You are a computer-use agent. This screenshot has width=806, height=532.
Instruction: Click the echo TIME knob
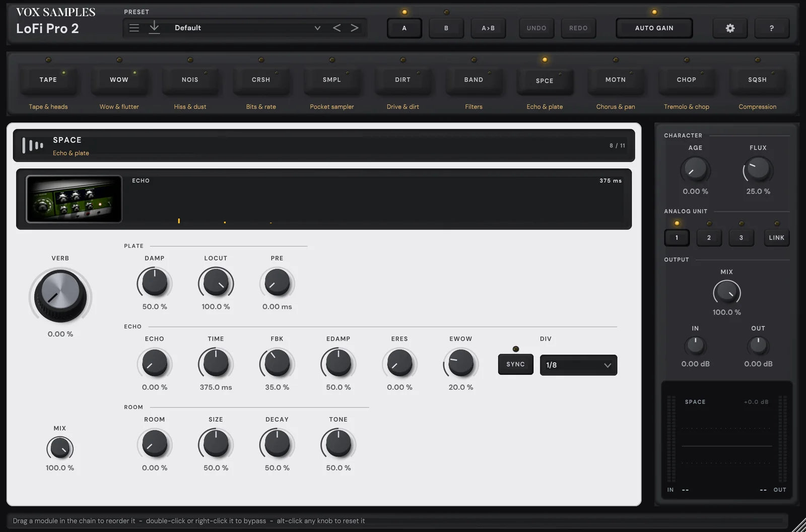click(x=216, y=363)
